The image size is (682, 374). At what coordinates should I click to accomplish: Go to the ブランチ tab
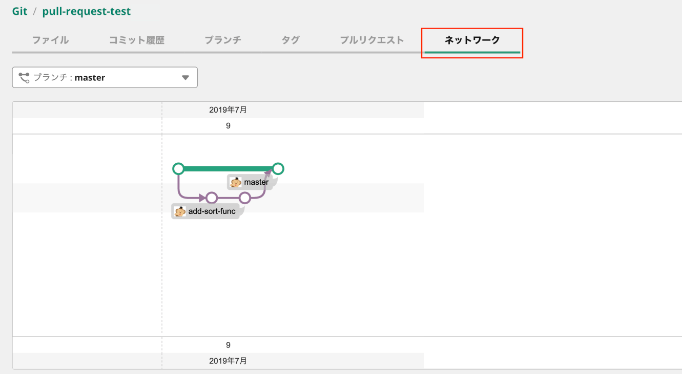pyautogui.click(x=223, y=40)
